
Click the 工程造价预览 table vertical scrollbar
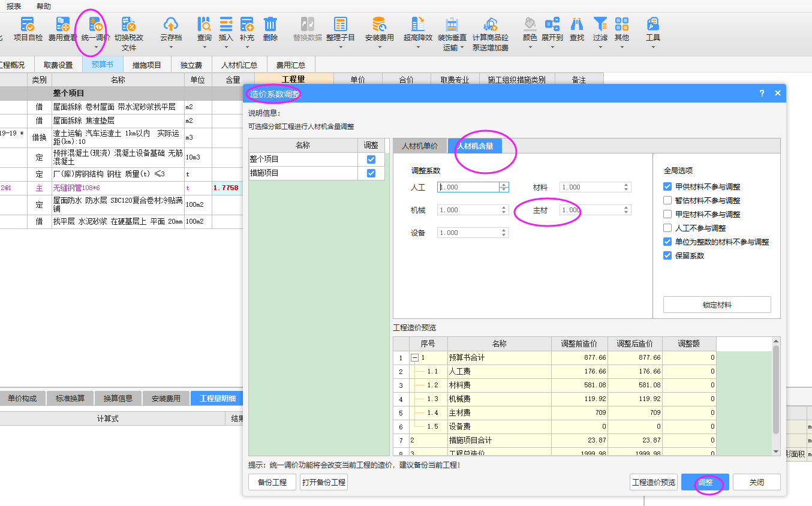pos(776,390)
